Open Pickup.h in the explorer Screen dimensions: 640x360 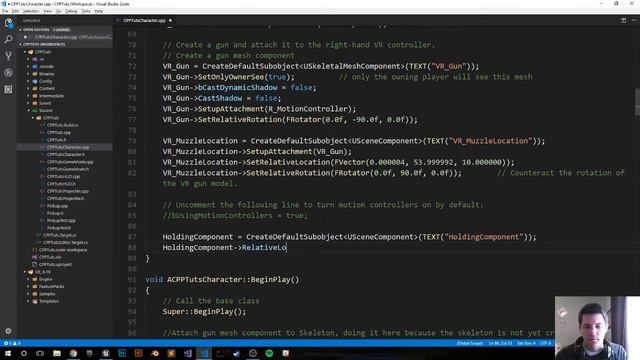pyautogui.click(x=55, y=213)
